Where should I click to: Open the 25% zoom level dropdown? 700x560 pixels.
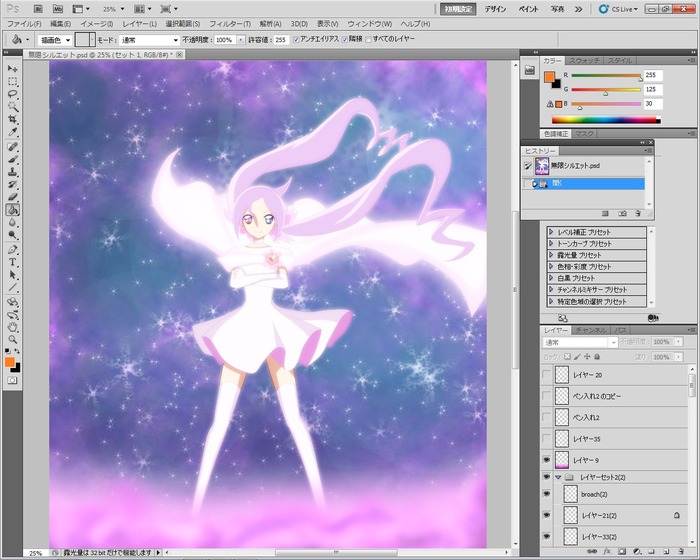(x=113, y=8)
